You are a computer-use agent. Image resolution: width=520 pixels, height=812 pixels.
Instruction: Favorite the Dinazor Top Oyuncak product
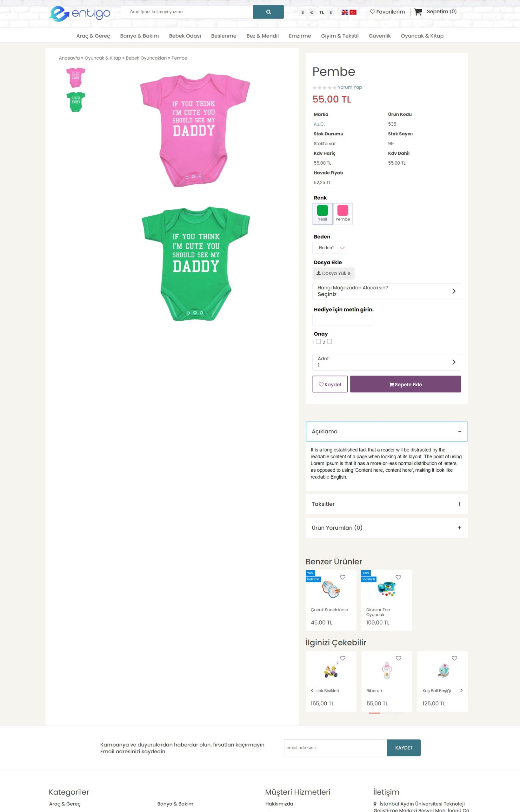point(398,577)
